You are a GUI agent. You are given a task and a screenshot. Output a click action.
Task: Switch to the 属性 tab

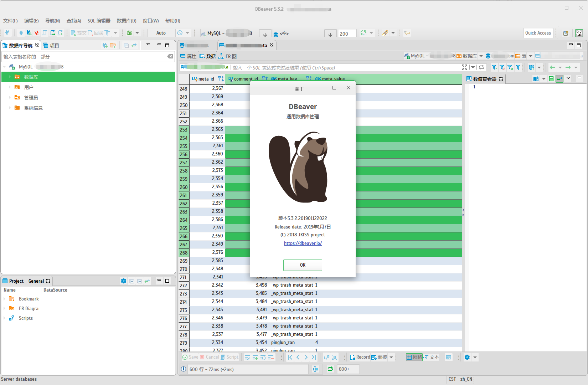tap(188, 56)
